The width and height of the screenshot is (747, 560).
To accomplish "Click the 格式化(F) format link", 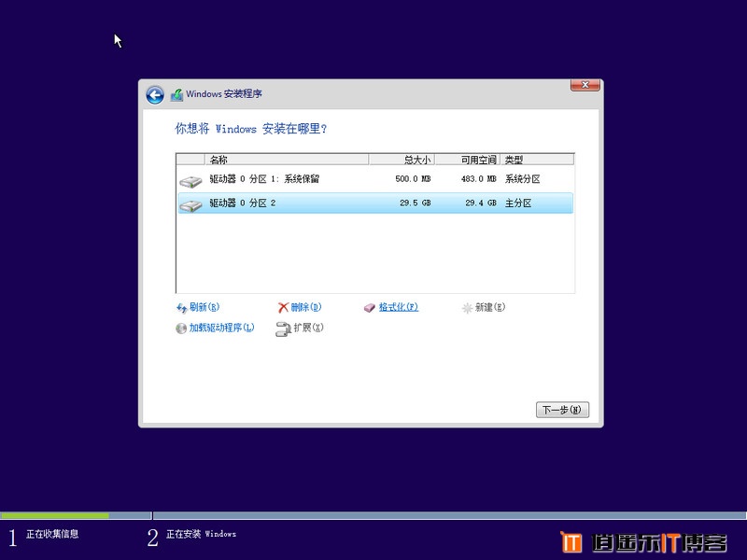I will 399,307.
